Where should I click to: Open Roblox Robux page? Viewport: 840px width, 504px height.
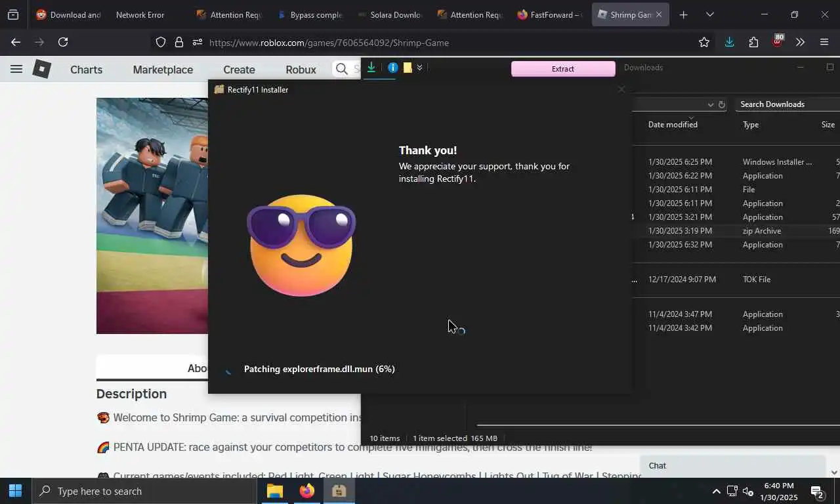pyautogui.click(x=301, y=70)
